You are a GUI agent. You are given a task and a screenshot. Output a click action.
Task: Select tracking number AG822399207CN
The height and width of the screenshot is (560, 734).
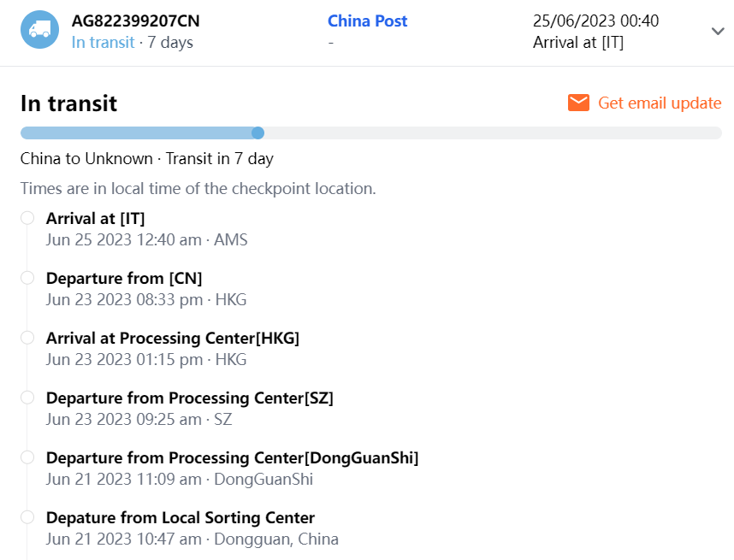[135, 21]
